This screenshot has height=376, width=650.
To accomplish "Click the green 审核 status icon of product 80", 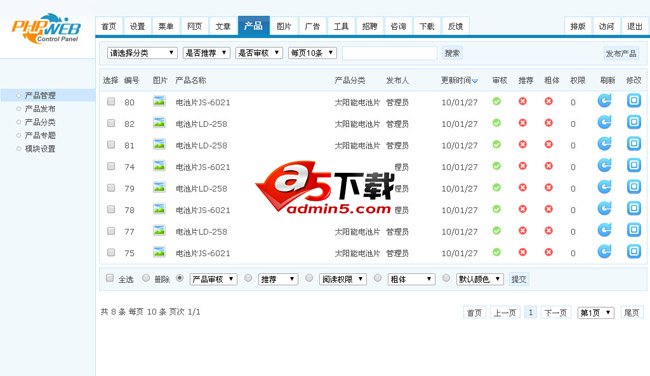I will [497, 101].
